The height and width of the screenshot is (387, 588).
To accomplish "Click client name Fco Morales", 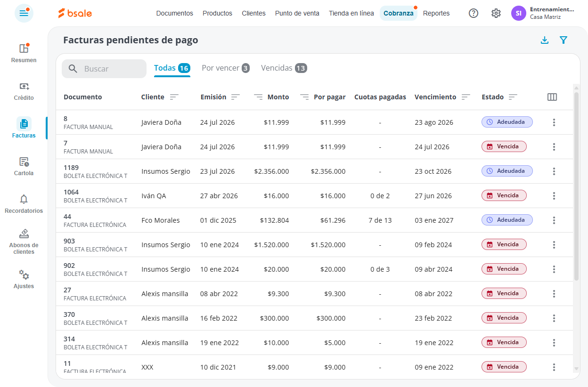I will tap(161, 220).
